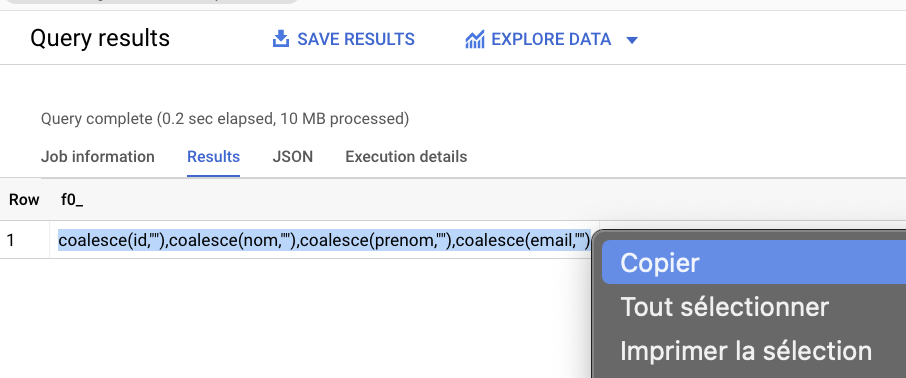The height and width of the screenshot is (378, 906).
Task: Click the Explore Data chart icon
Action: 474,39
